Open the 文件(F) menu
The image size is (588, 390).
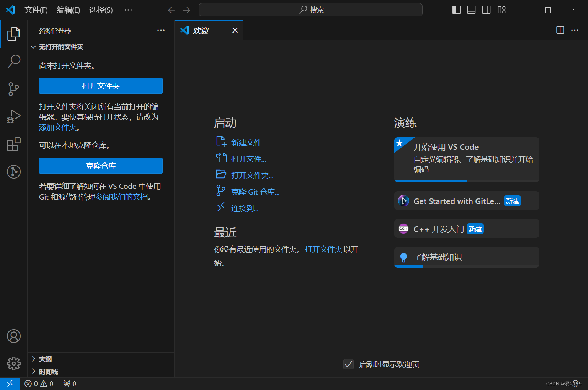point(36,10)
